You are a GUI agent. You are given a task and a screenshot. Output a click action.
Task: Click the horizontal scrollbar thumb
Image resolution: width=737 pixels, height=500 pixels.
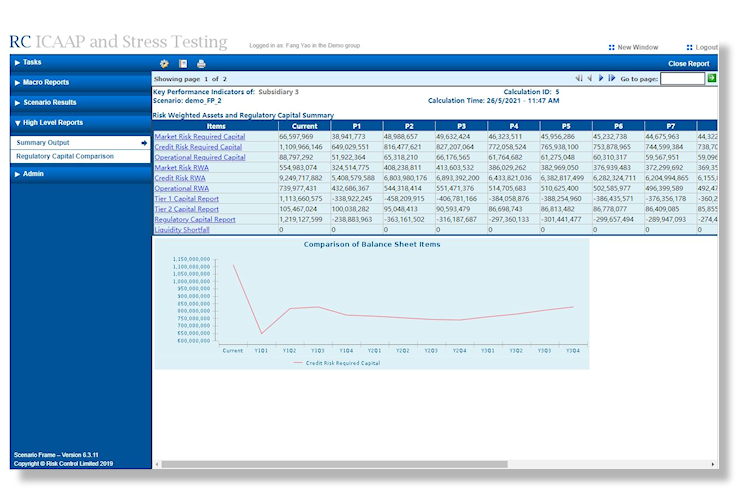pyautogui.click(x=334, y=464)
